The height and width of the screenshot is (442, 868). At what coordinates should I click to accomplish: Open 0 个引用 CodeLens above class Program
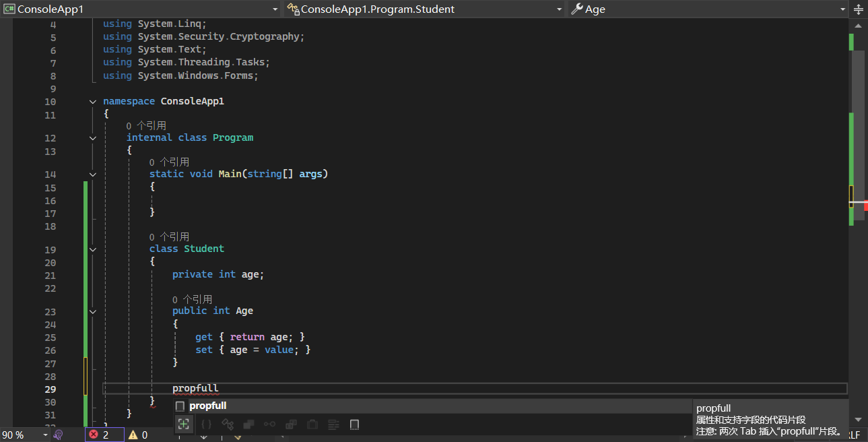(x=146, y=125)
